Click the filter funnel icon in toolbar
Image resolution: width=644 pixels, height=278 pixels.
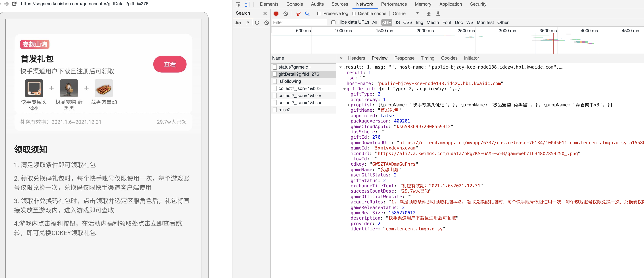(x=298, y=13)
